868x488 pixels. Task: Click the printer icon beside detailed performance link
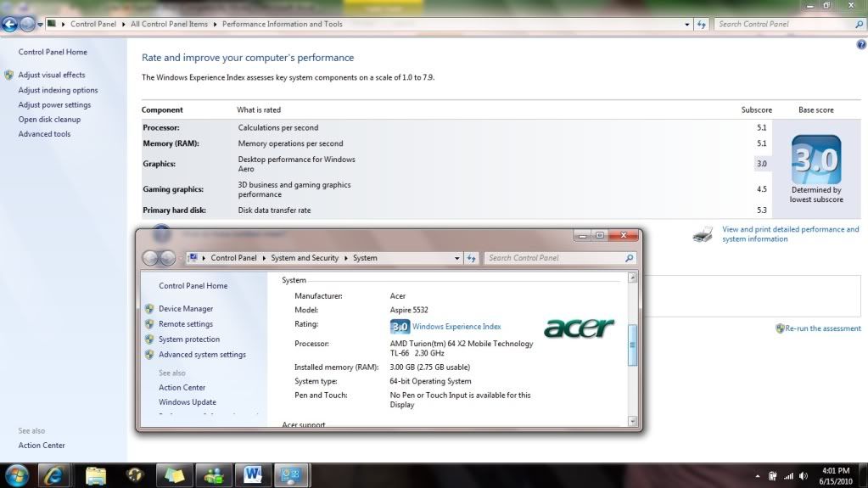703,234
